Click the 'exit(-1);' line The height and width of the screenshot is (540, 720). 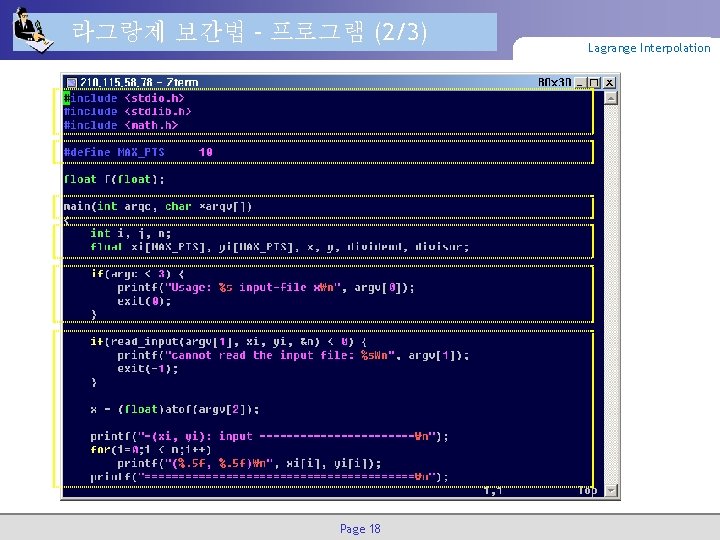(147, 369)
